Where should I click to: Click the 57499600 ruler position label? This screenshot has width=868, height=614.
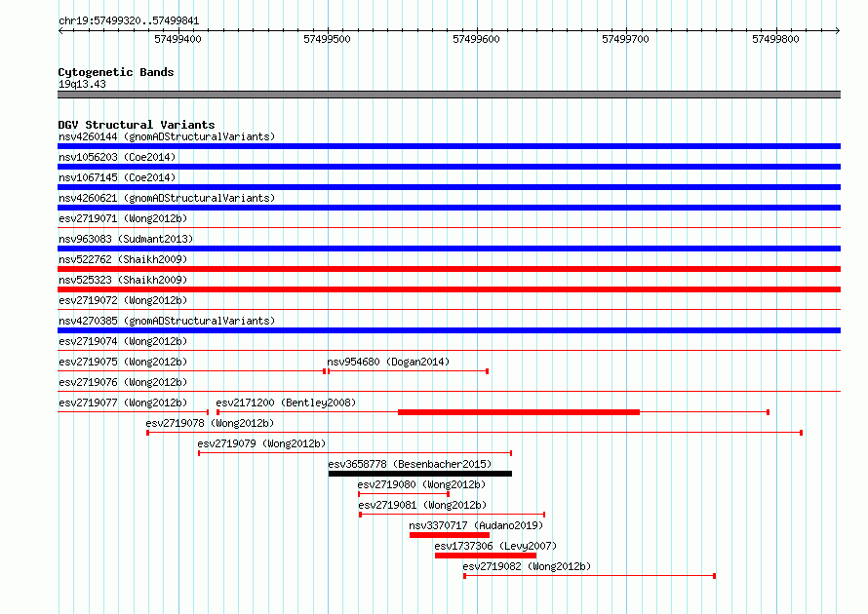(476, 39)
